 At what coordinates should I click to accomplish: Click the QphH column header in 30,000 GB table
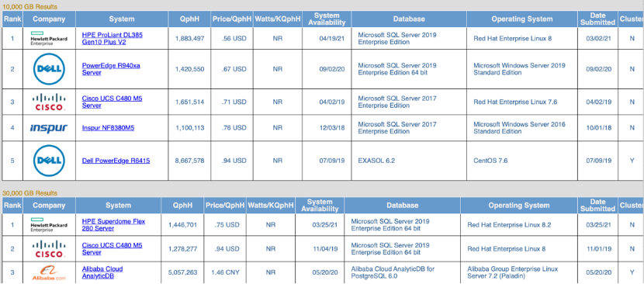(183, 205)
